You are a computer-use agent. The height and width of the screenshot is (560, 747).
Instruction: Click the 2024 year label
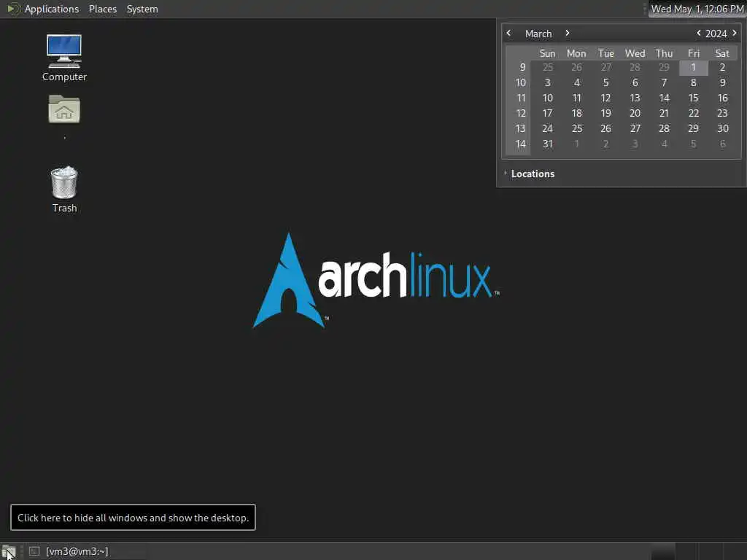(x=716, y=34)
